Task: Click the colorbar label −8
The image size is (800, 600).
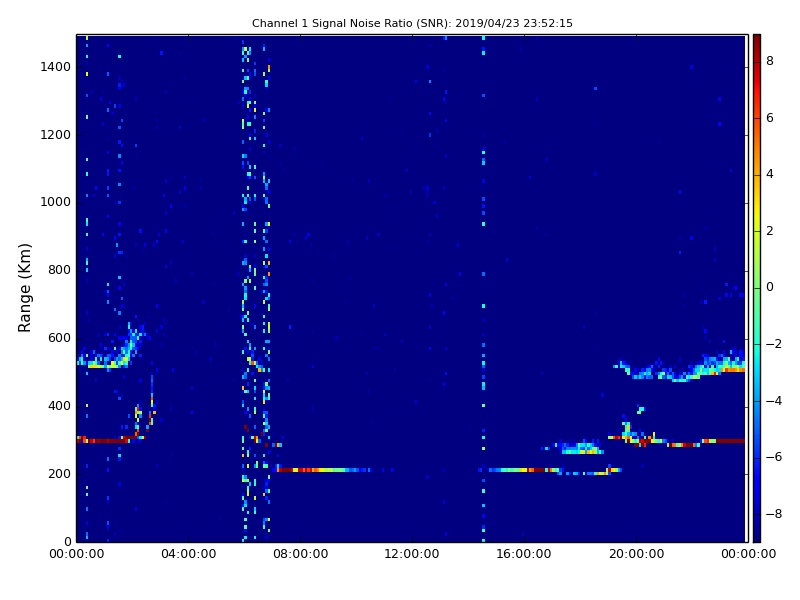Action: (774, 514)
